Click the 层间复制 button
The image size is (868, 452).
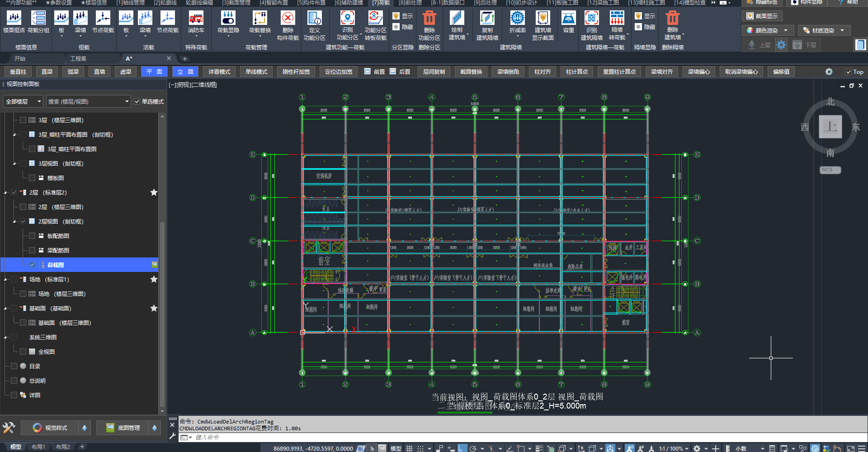(x=434, y=72)
